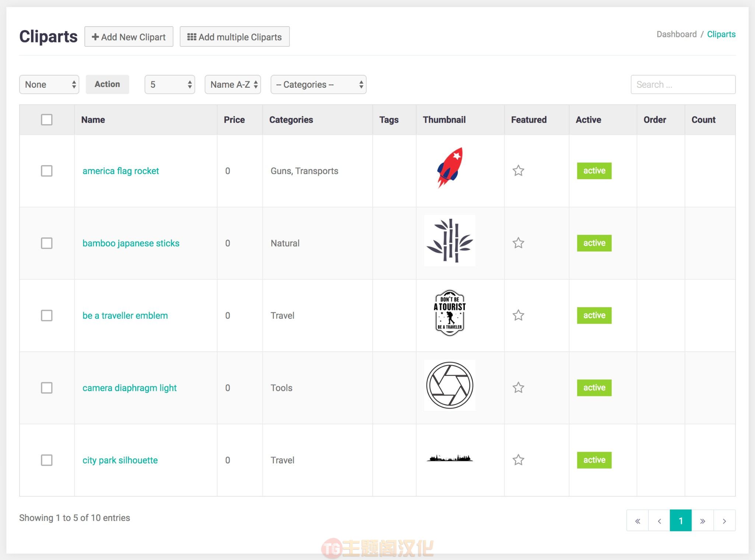Go to previous page with single-left arrow

[x=659, y=521]
